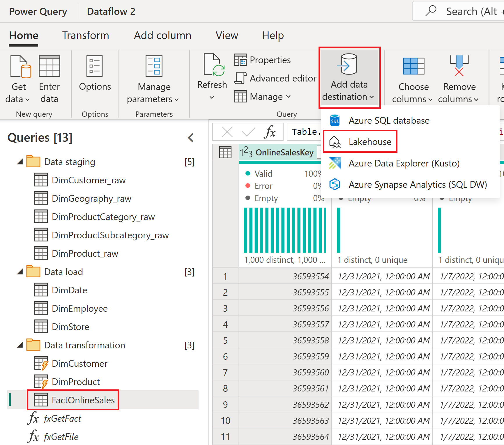Select the DimProductCategory_raw query
The height and width of the screenshot is (445, 504).
pos(103,217)
